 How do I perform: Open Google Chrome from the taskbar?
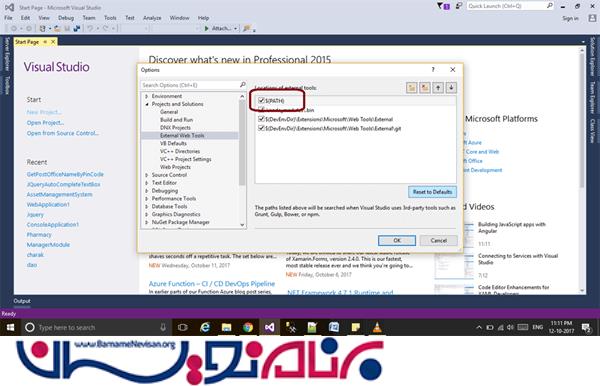click(x=248, y=327)
